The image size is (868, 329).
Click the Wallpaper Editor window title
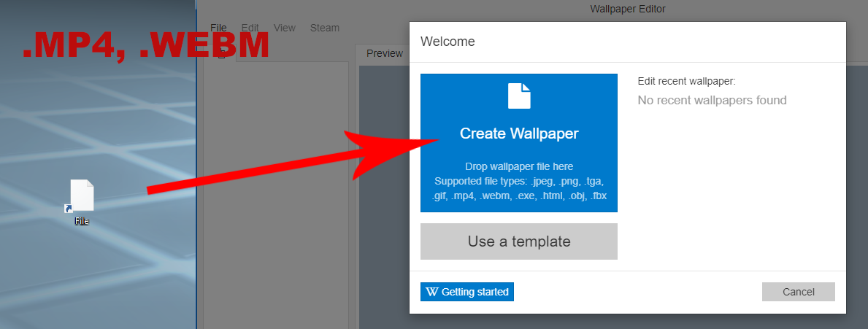pyautogui.click(x=628, y=9)
